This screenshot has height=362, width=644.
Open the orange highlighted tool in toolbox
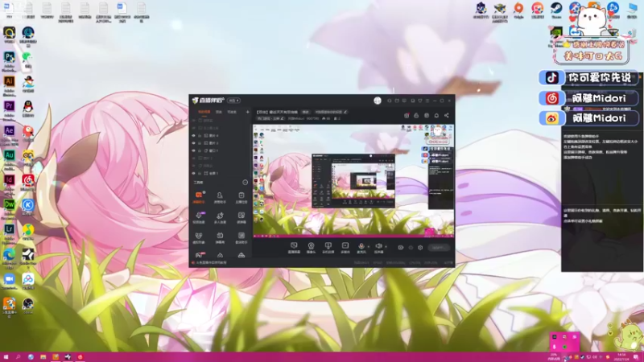coord(199,197)
